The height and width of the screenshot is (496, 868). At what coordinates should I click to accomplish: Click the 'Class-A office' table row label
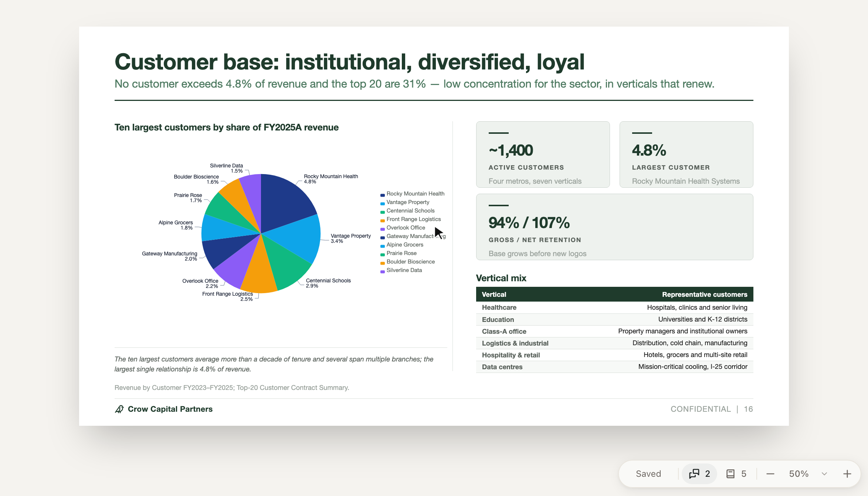click(504, 331)
